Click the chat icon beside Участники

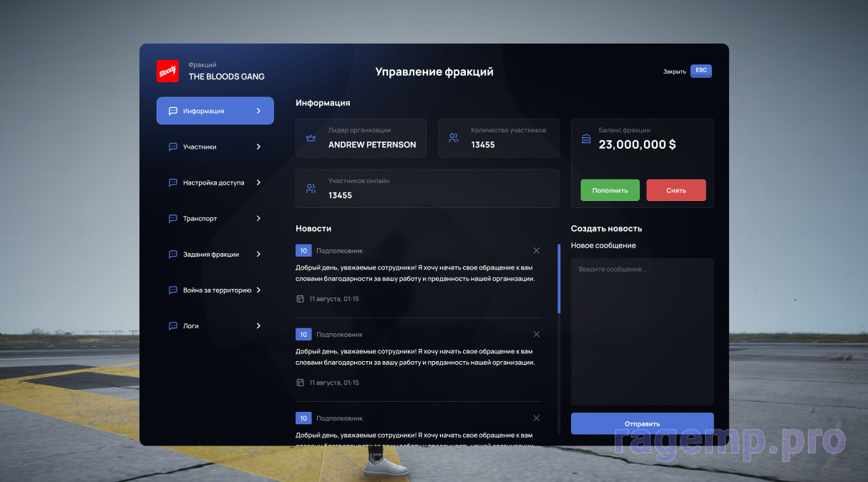click(x=172, y=147)
